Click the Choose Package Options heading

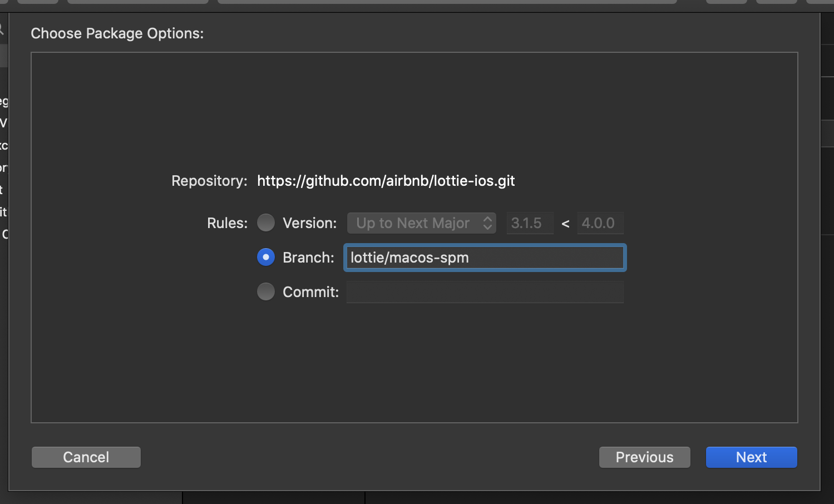tap(117, 33)
